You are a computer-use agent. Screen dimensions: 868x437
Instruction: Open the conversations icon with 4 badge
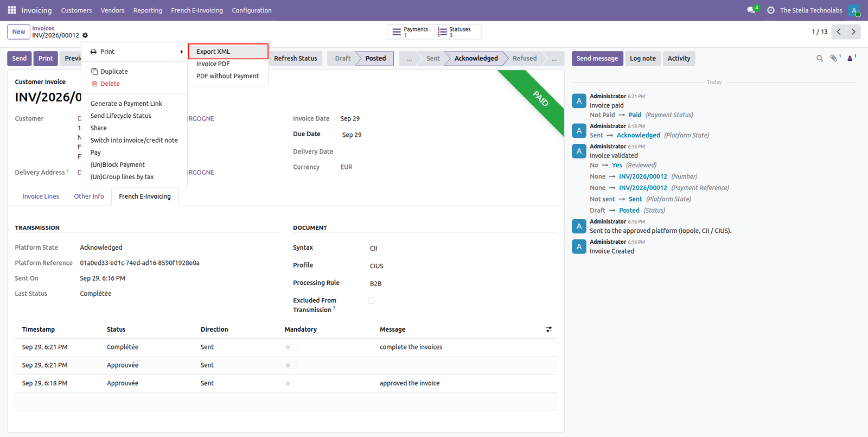752,10
